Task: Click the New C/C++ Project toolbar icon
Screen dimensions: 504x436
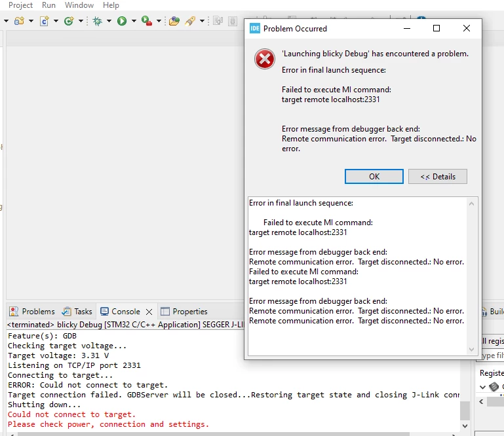Action: coord(19,21)
